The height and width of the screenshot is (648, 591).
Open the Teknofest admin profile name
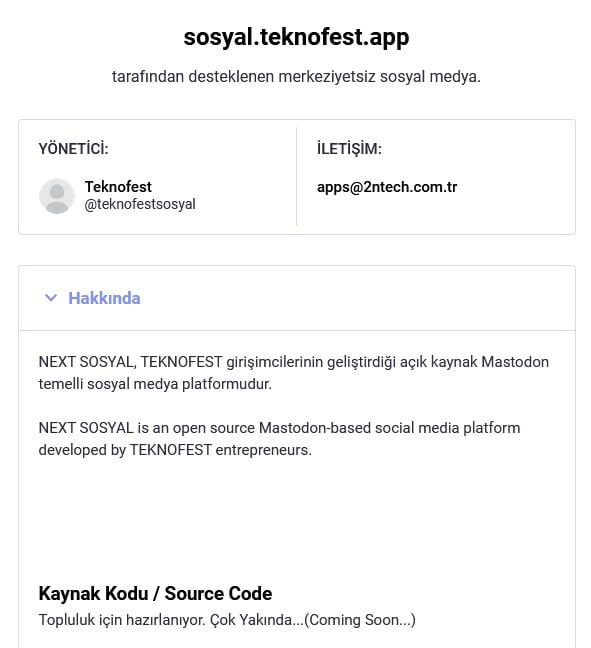click(118, 187)
